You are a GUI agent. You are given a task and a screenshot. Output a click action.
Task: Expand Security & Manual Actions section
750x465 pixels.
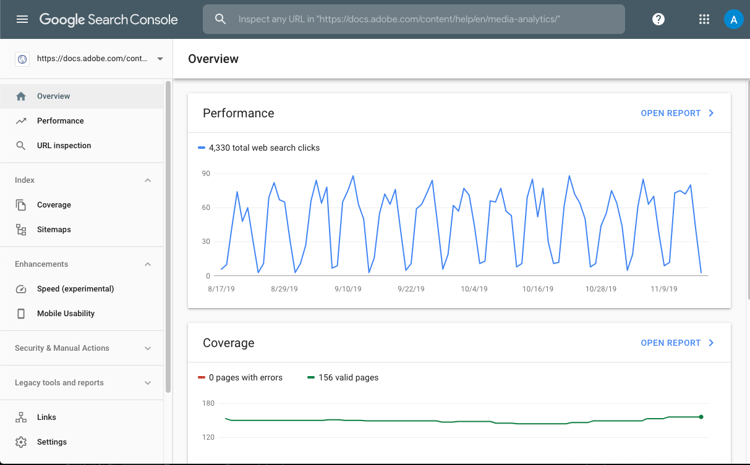click(x=82, y=348)
